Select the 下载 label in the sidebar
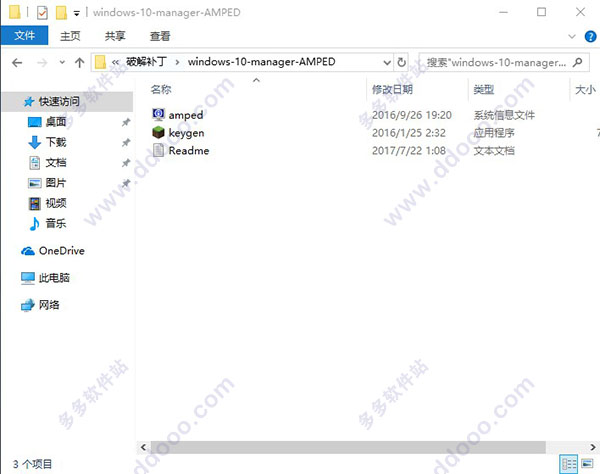This screenshot has width=600, height=474. click(56, 142)
